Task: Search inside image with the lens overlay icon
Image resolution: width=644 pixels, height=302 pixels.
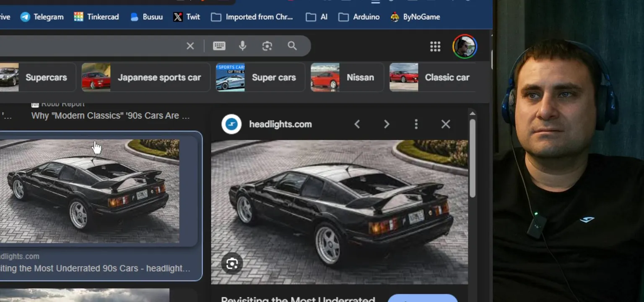Action: [x=232, y=263]
